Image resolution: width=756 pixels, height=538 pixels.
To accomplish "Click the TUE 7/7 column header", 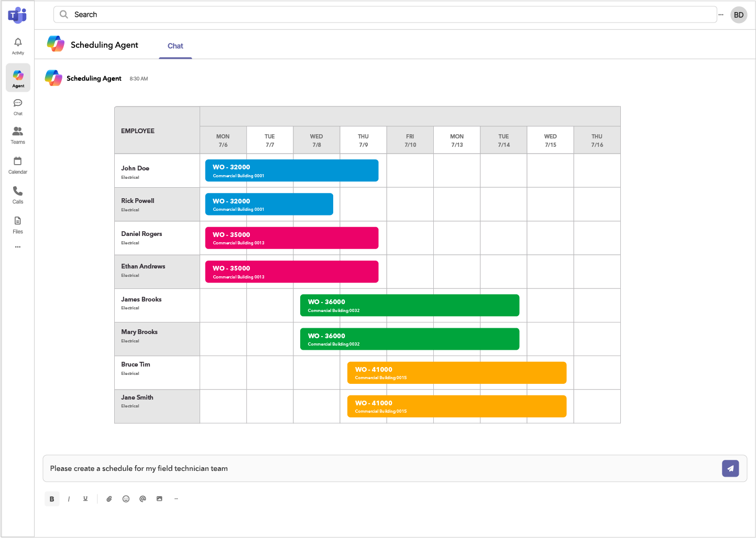I will (270, 141).
